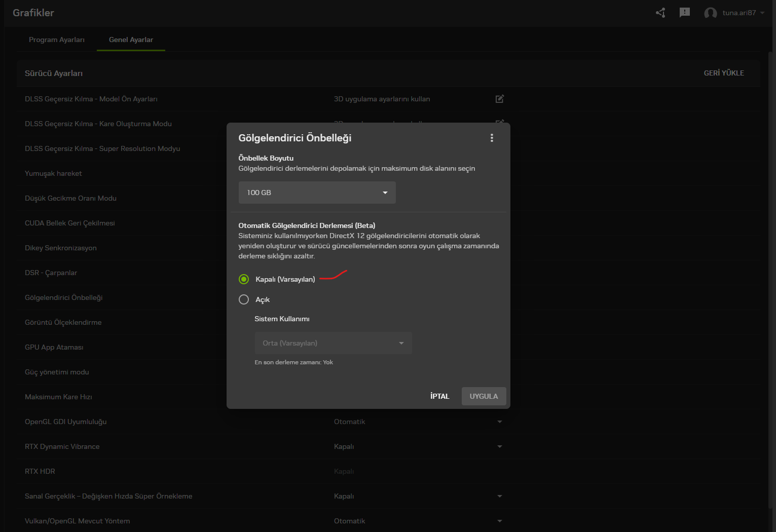Click the vertical scrollbar on the right
Screen dimensions: 776x532
pyautogui.click(x=771, y=279)
